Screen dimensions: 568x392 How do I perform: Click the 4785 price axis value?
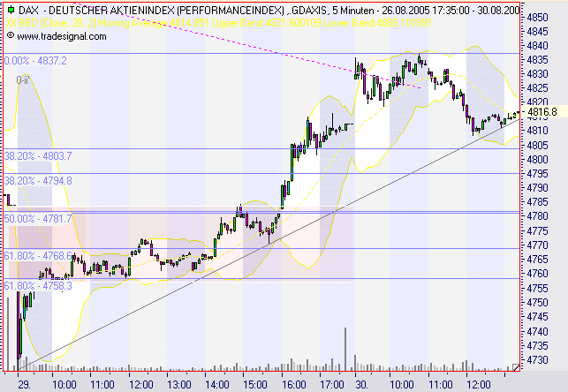coord(538,202)
